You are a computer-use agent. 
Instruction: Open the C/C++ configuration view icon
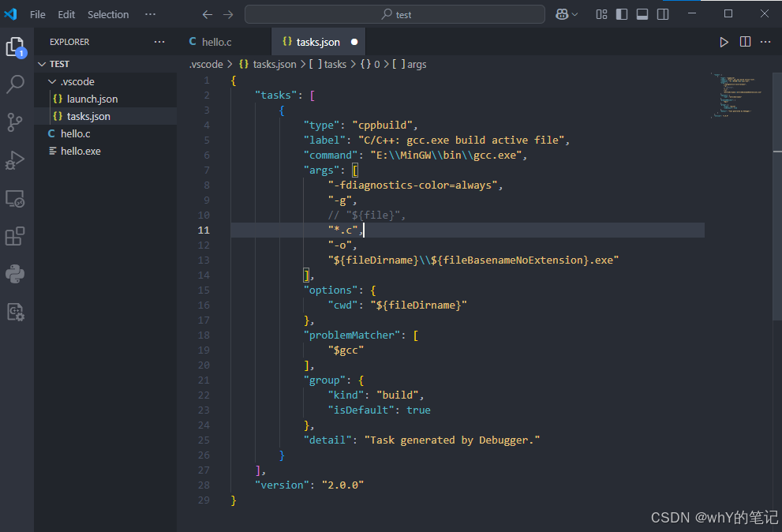pyautogui.click(x=16, y=313)
